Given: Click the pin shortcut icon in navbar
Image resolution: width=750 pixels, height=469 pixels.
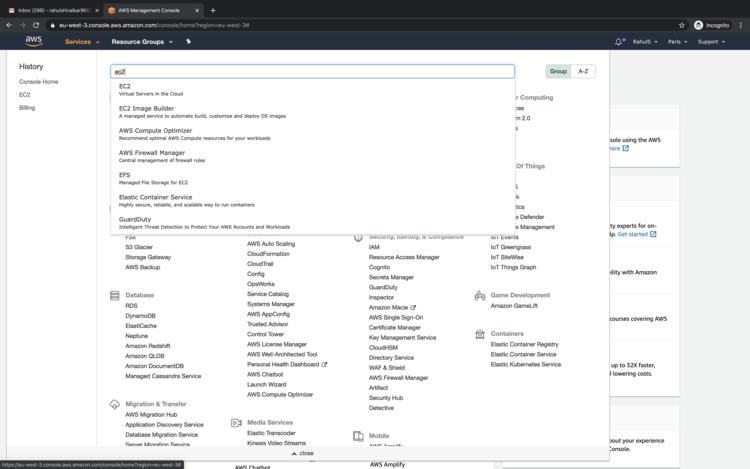Looking at the screenshot, I should click(188, 42).
